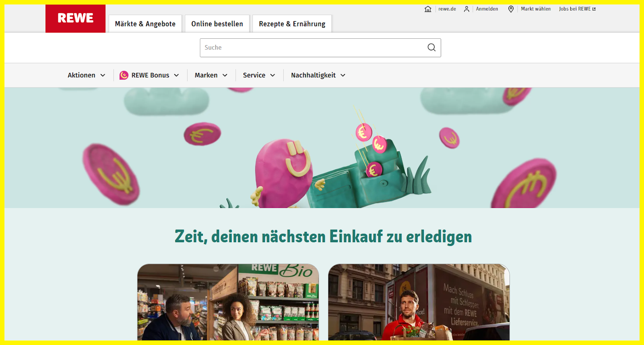The height and width of the screenshot is (345, 644).
Task: Open the Nachhaltigkeit menu
Action: point(313,75)
